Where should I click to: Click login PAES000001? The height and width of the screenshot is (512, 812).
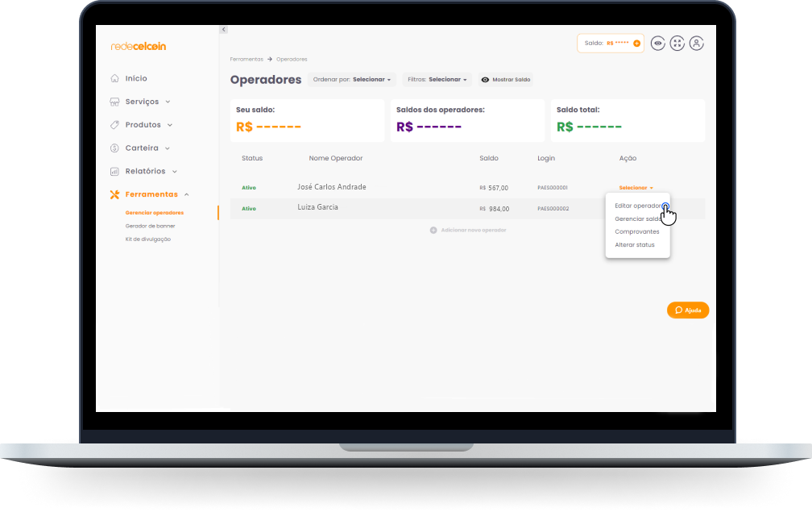tap(553, 188)
